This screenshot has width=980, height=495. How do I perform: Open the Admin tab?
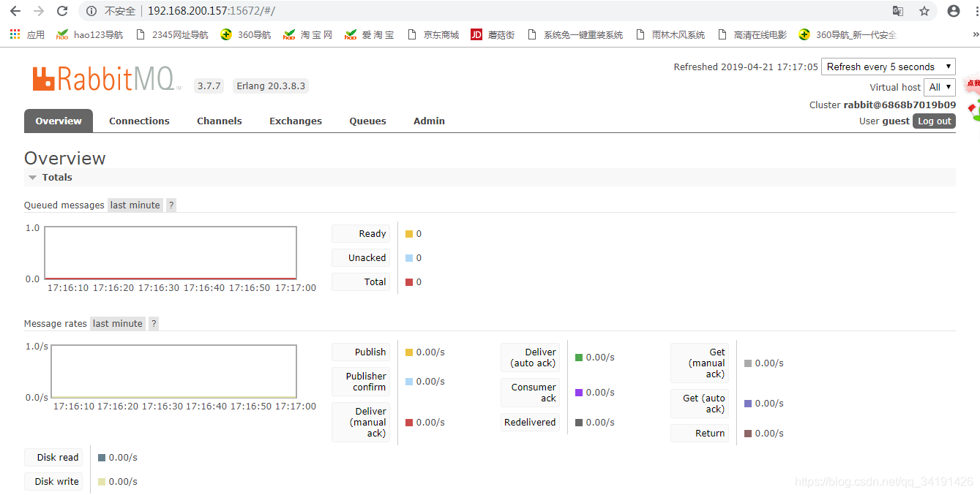coord(429,121)
